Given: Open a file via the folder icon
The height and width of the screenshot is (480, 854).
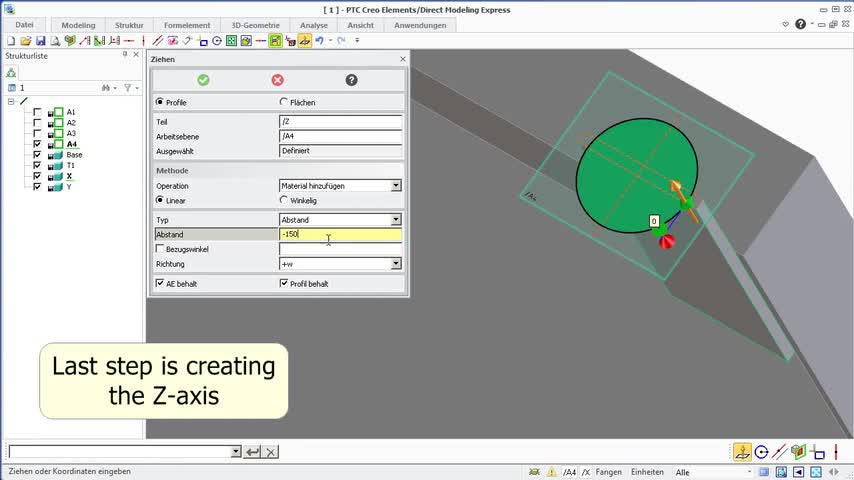Looking at the screenshot, I should click(26, 41).
